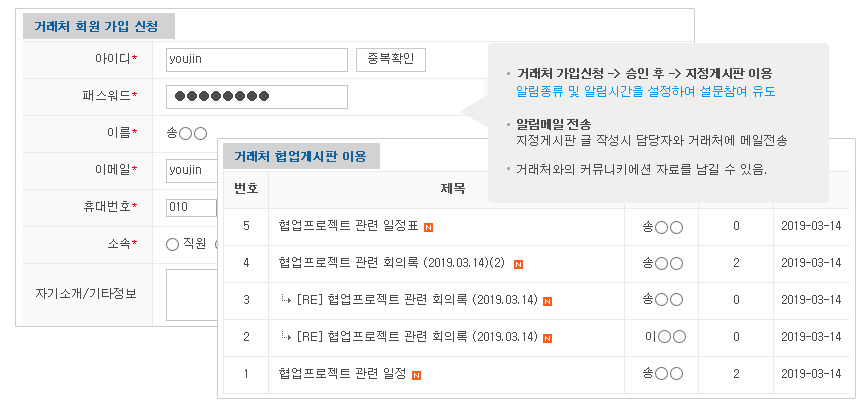Click the N new icon on row 4
This screenshot has width=860, height=402.
tap(518, 265)
